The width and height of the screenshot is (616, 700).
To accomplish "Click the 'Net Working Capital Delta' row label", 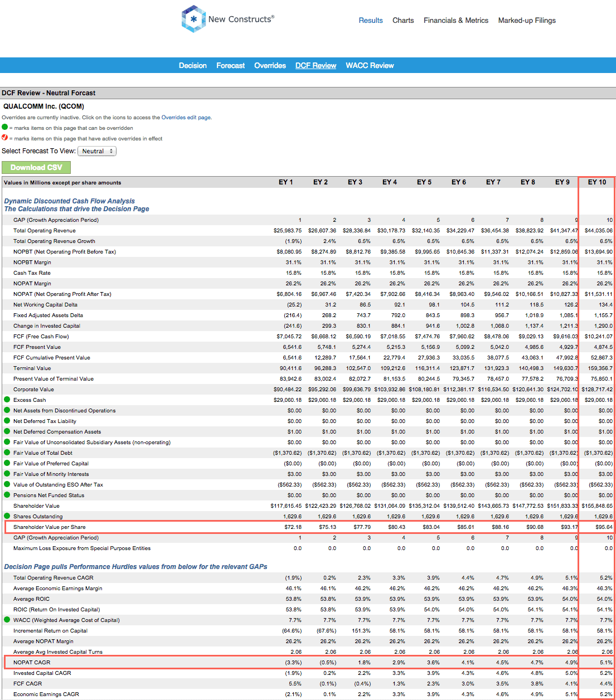I will (x=45, y=305).
